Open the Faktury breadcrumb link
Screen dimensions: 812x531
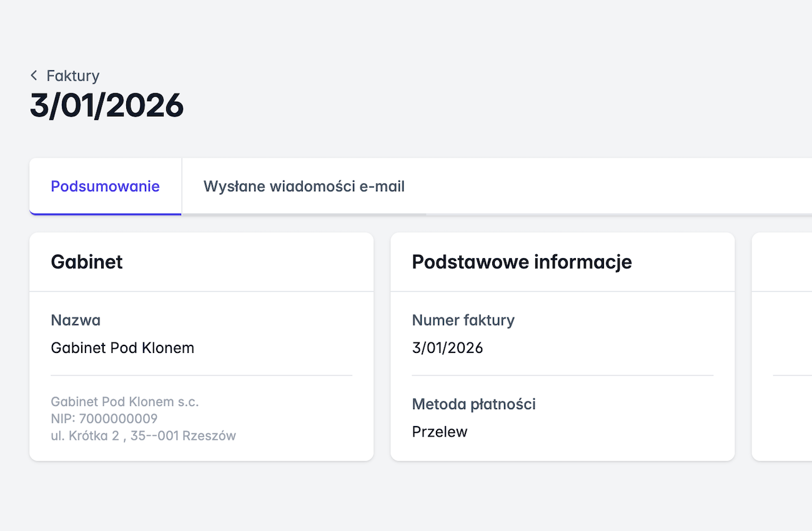pyautogui.click(x=72, y=76)
